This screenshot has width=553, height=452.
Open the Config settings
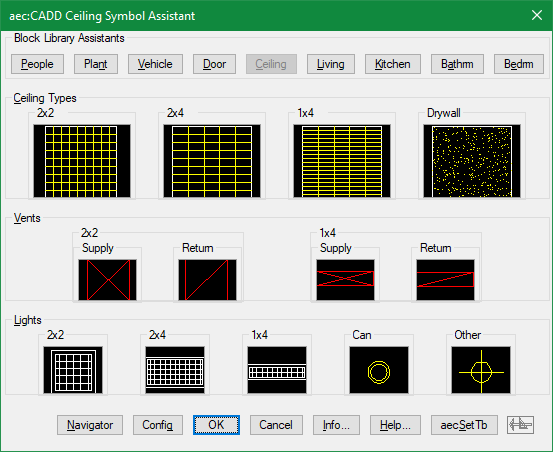coord(158,425)
